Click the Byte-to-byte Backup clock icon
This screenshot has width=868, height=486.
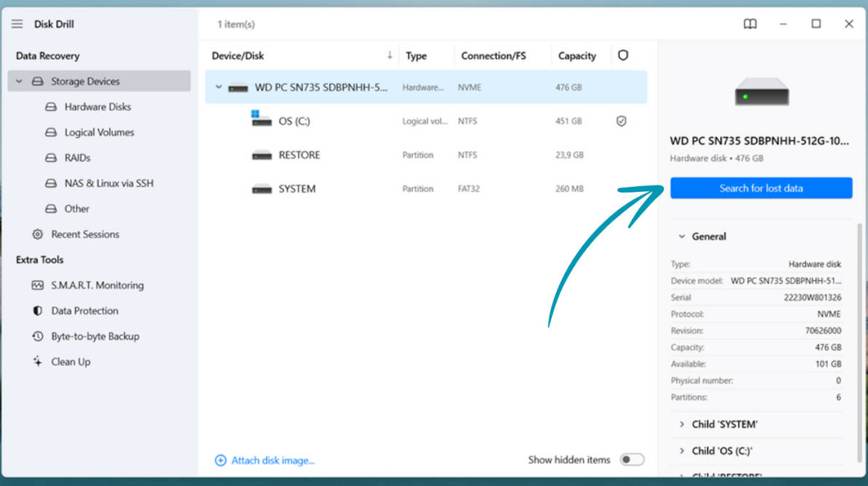point(38,336)
